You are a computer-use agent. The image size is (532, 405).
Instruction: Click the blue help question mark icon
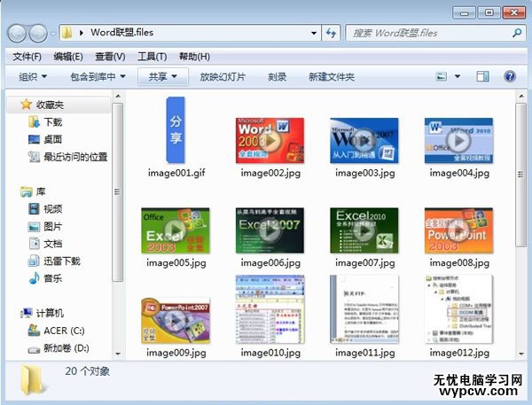(510, 76)
